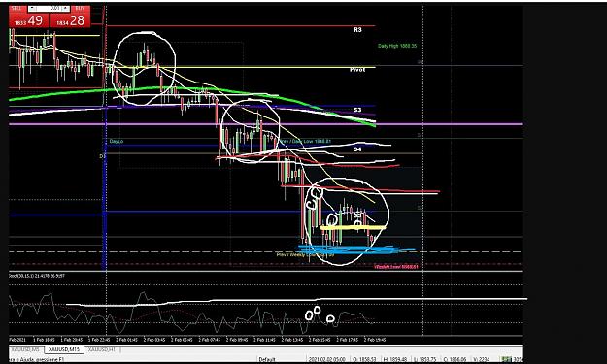Image resolution: width=607 pixels, height=364 pixels.
Task: Open the XAUUSD,H1 chart tab
Action: coord(101,349)
